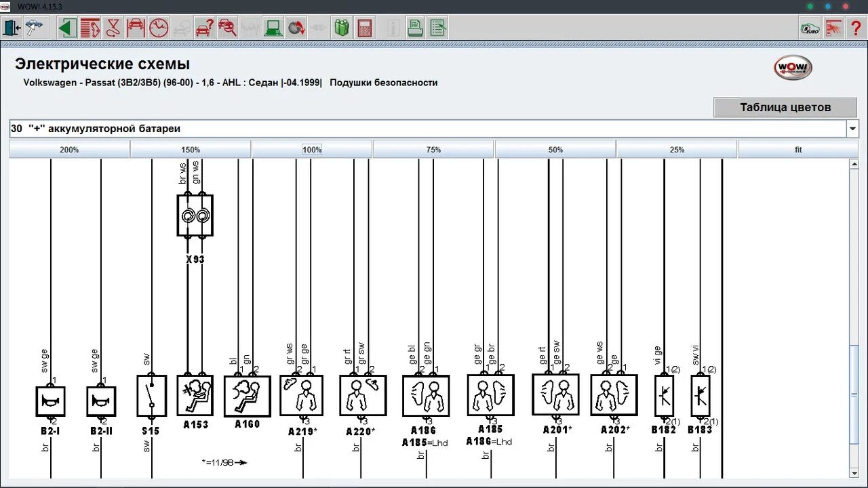Click the horn component B2-I symbol
The image size is (868, 488).
click(x=50, y=401)
